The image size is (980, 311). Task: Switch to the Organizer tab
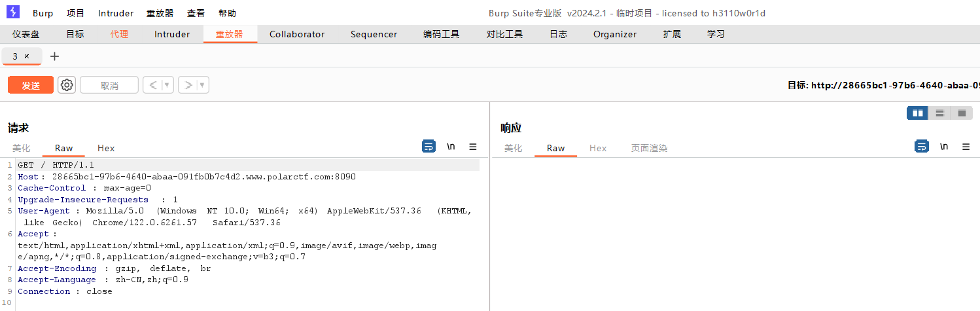tap(615, 34)
